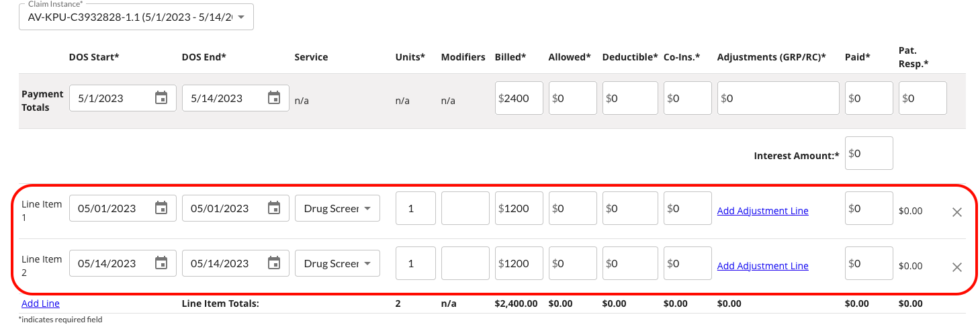The image size is (980, 327).
Task: Open calendar for Line Item 2 DOS End
Action: pos(274,263)
